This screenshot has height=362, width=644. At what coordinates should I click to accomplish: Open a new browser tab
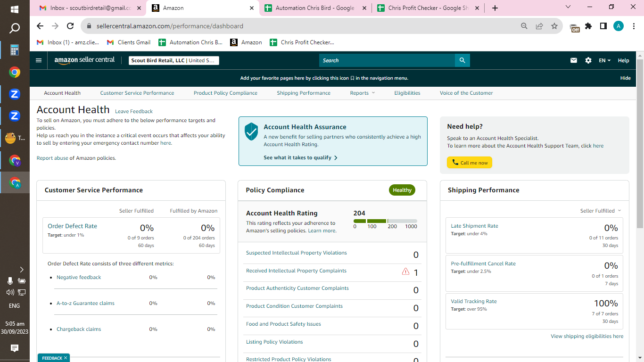[495, 8]
